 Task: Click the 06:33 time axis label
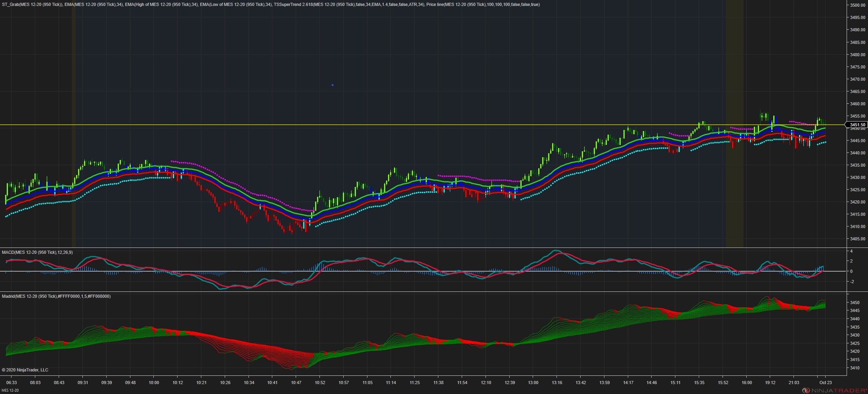(11, 383)
